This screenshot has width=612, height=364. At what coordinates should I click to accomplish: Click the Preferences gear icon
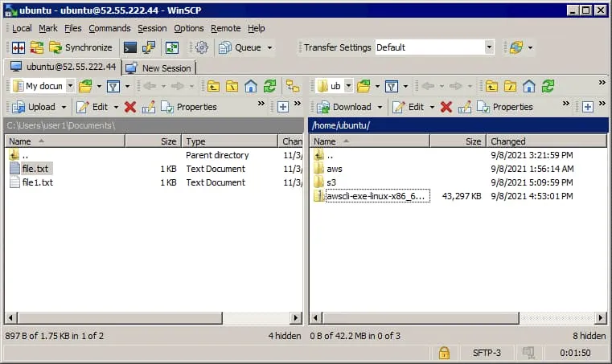click(202, 47)
